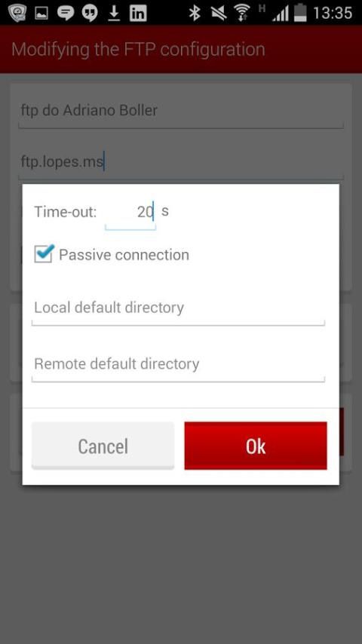The width and height of the screenshot is (362, 644).
Task: Confirm settings with the red Ok button
Action: pyautogui.click(x=256, y=446)
